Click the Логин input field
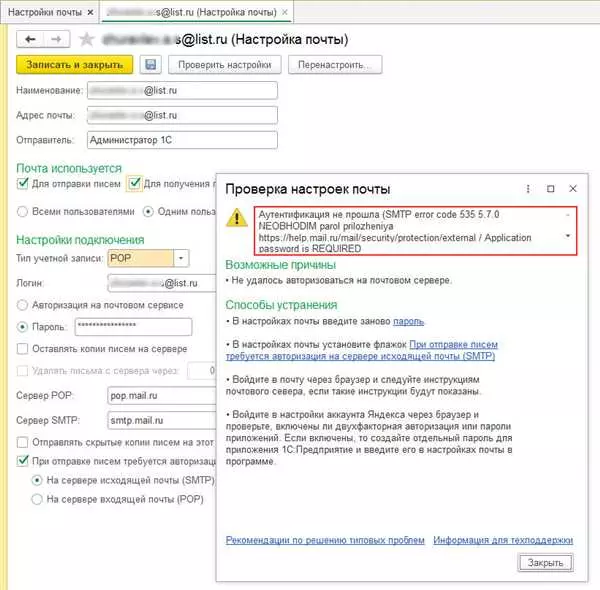Viewport: 600px width, 590px height. pos(162,283)
